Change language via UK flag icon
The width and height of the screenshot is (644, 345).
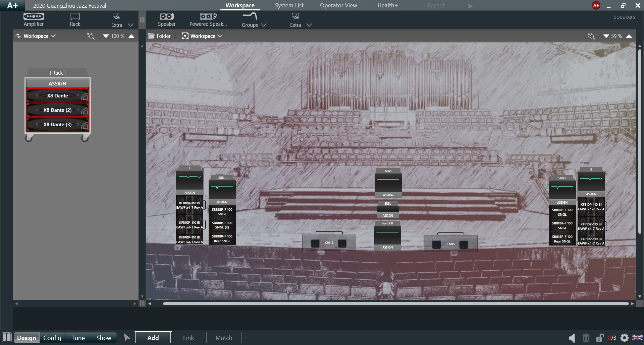pyautogui.click(x=637, y=337)
